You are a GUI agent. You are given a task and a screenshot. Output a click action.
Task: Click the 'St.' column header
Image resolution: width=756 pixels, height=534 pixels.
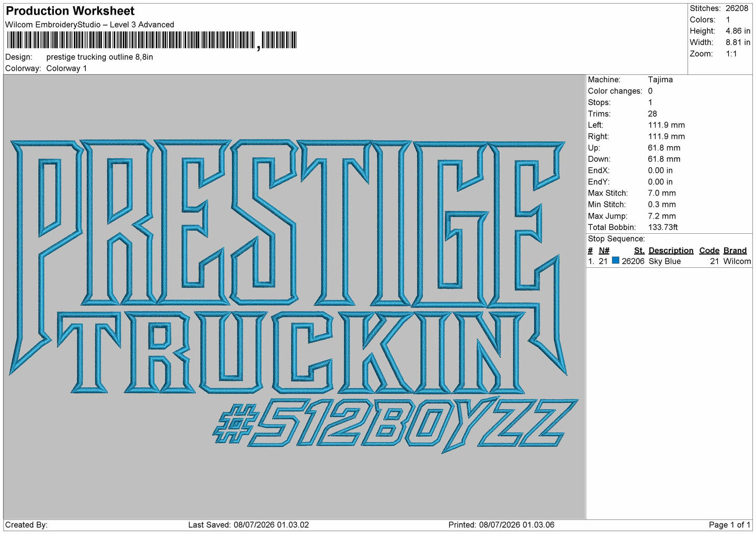tap(639, 251)
